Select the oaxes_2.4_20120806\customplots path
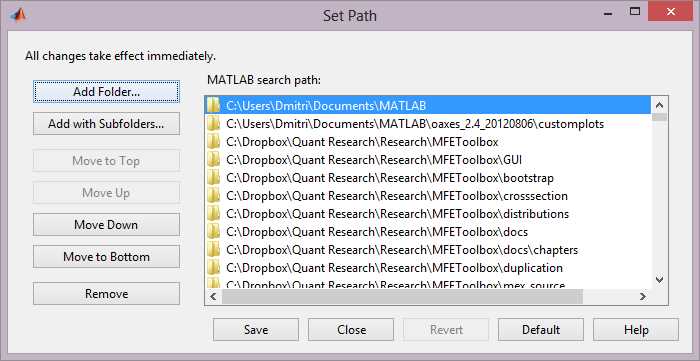The width and height of the screenshot is (700, 361). coord(428,124)
